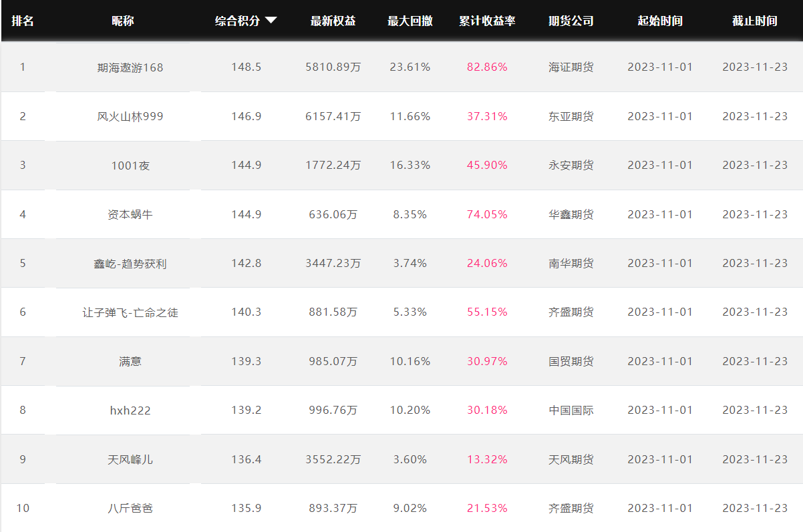The height and width of the screenshot is (532, 803).
Task: Open the nickname 鑫屹-趋势获利
Action: pyautogui.click(x=130, y=264)
